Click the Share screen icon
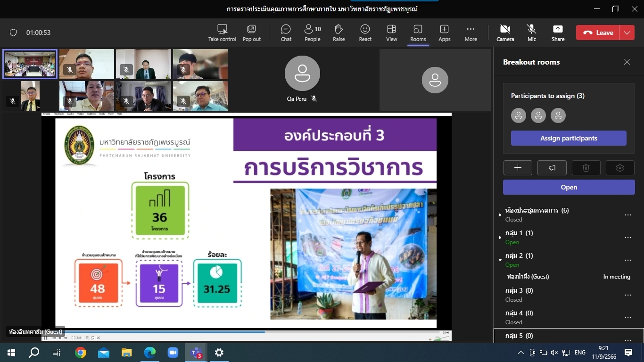This screenshot has width=644, height=362. coord(558,33)
